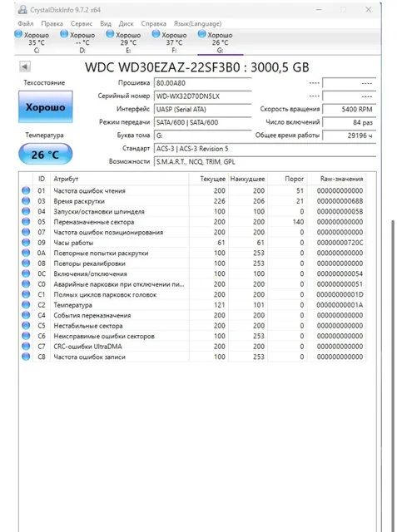
Task: Click the 26 °C temperature button
Action: pyautogui.click(x=46, y=155)
